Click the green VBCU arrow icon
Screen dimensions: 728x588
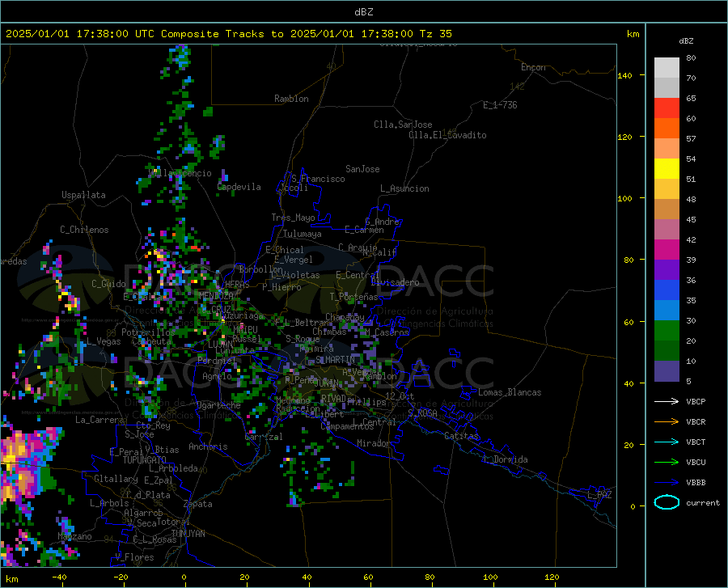[667, 463]
